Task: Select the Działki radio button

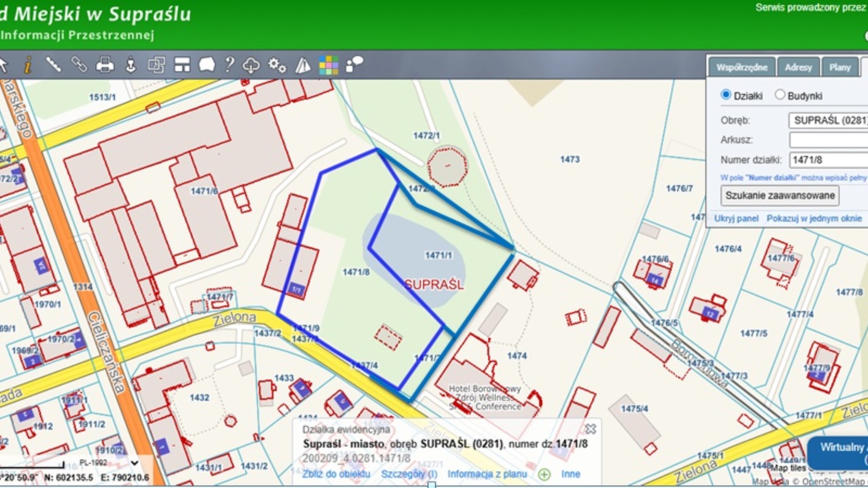Action: (726, 95)
